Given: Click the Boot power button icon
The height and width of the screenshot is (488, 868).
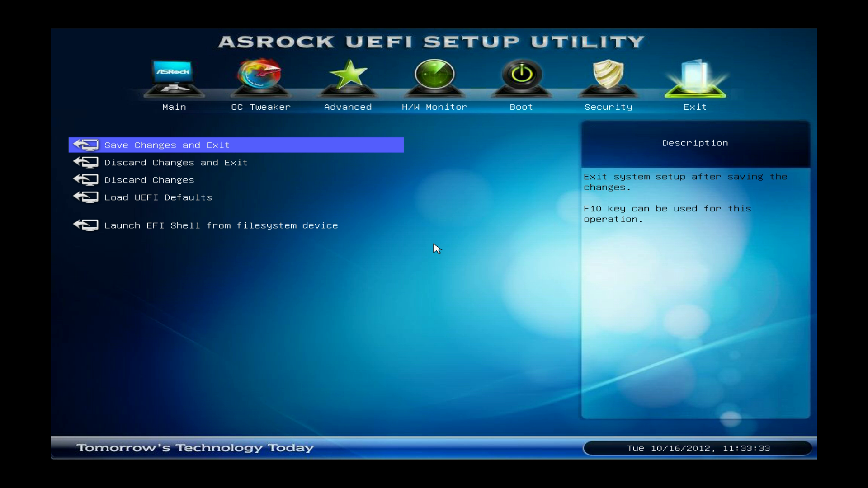Looking at the screenshot, I should click(521, 76).
